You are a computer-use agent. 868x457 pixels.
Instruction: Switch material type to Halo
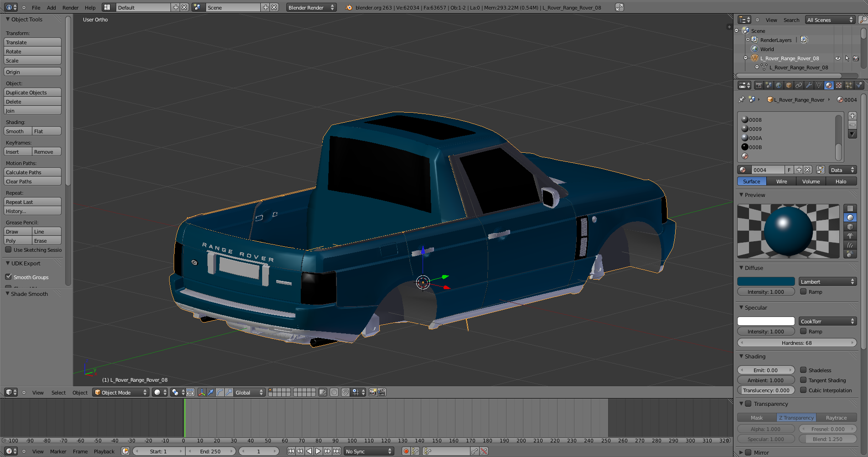pos(841,181)
